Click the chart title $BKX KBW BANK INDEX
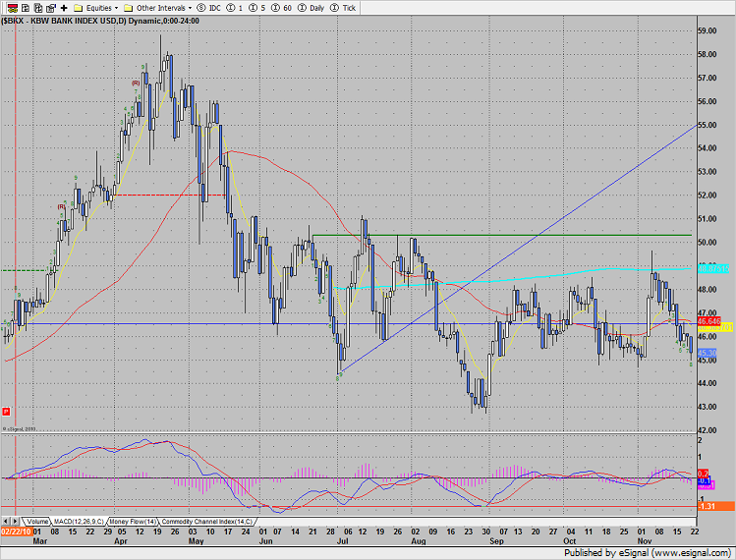This screenshot has height=560, width=736. point(100,21)
